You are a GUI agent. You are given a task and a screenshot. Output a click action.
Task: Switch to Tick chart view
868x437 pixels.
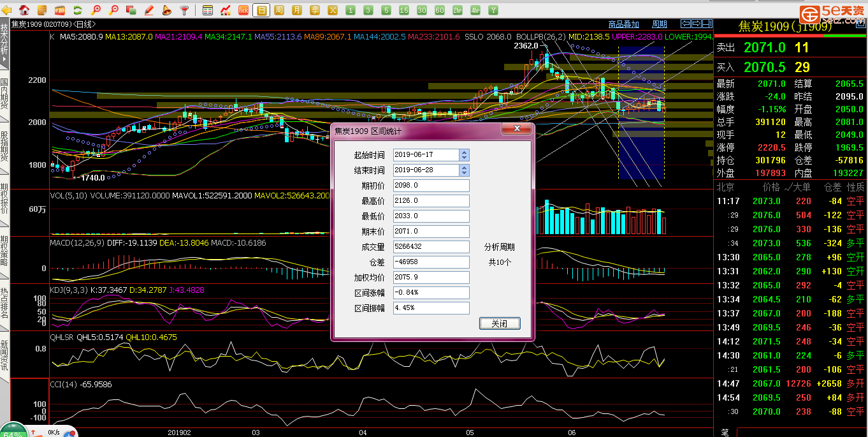pos(243,10)
